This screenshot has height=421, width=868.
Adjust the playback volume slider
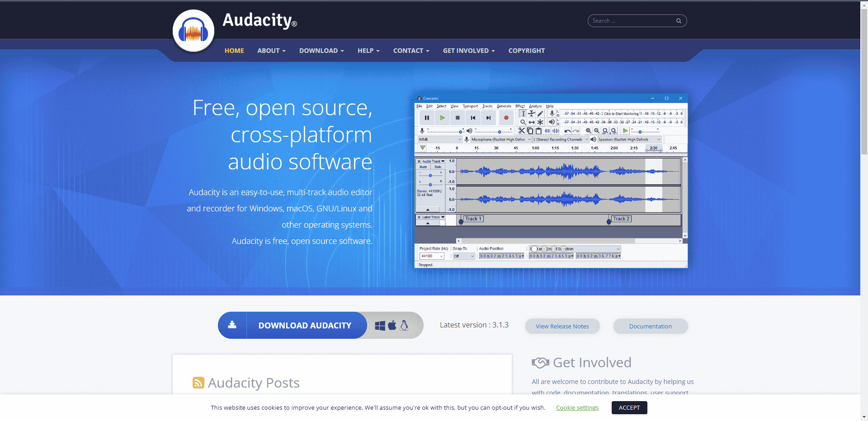[x=494, y=131]
